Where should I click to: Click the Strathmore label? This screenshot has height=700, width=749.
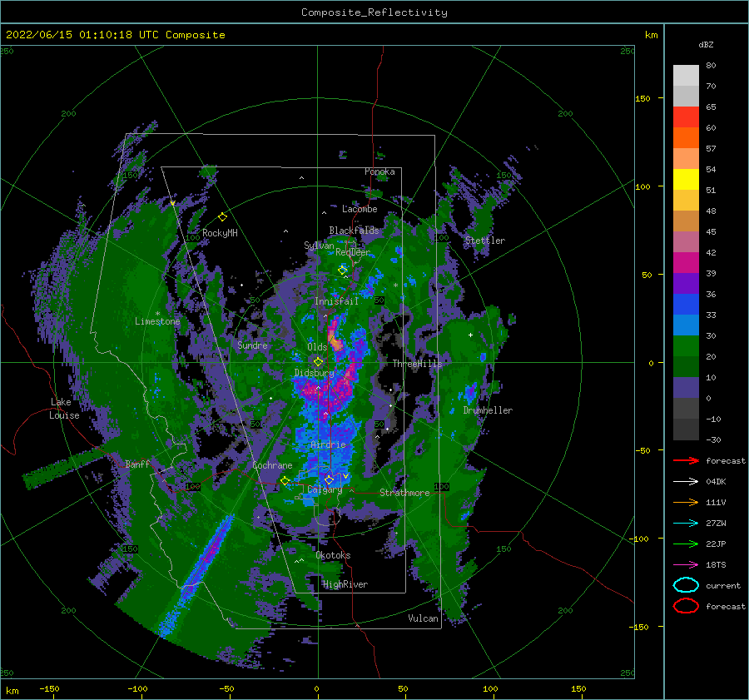404,493
